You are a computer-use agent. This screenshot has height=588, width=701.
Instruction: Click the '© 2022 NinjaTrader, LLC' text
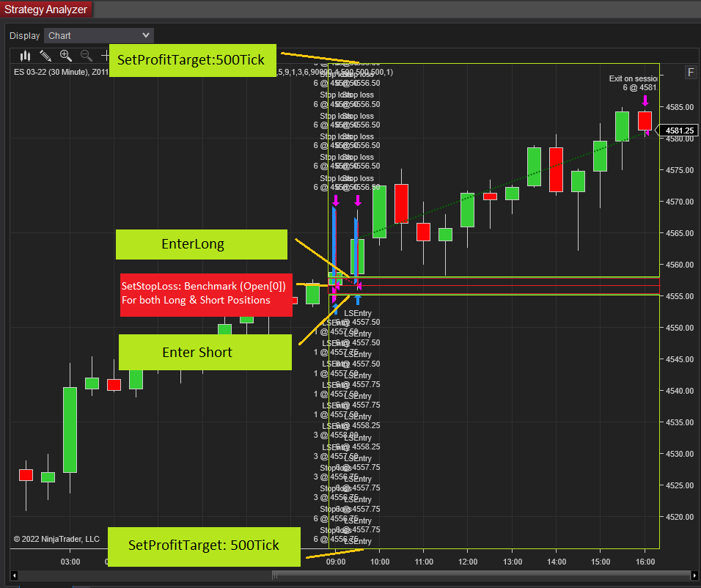tap(56, 539)
